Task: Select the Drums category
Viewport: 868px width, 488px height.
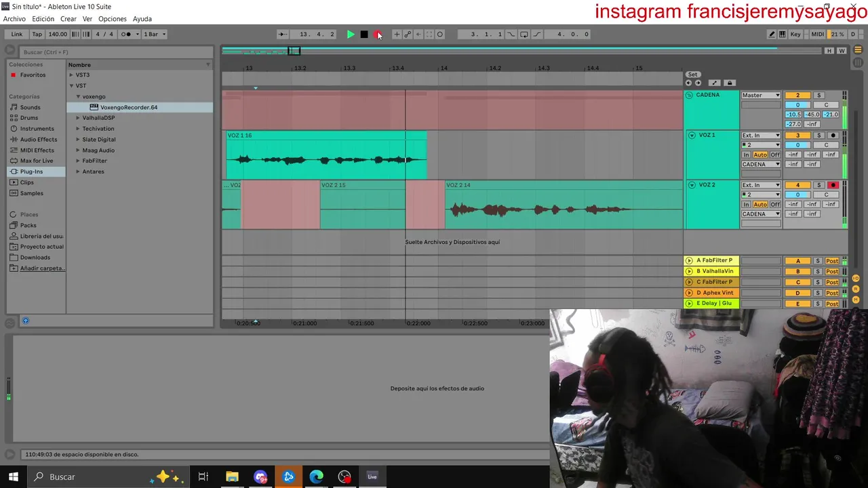Action: (29, 118)
